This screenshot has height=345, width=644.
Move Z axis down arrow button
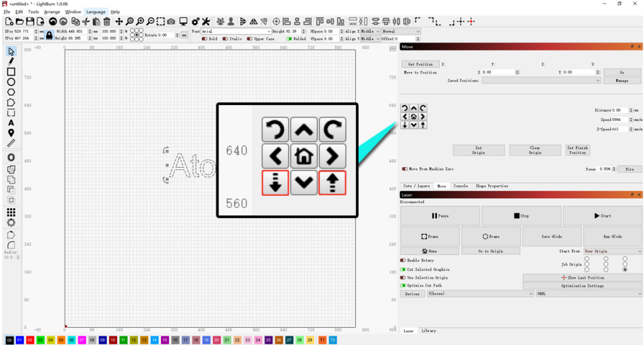[x=405, y=125]
